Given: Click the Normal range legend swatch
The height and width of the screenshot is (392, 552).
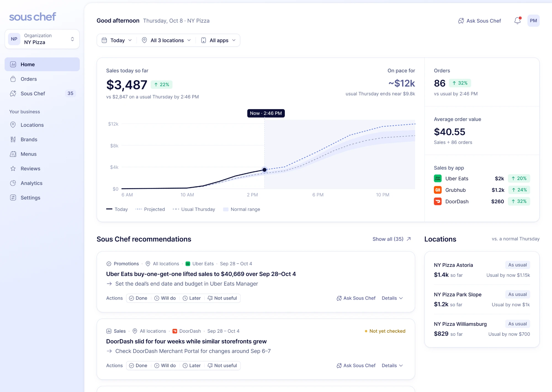Looking at the screenshot, I should [x=226, y=210].
